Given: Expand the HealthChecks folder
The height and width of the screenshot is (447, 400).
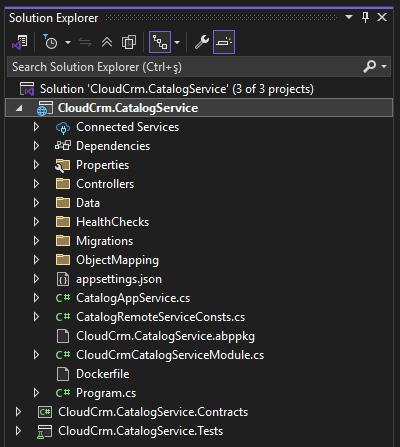Looking at the screenshot, I should pos(36,222).
